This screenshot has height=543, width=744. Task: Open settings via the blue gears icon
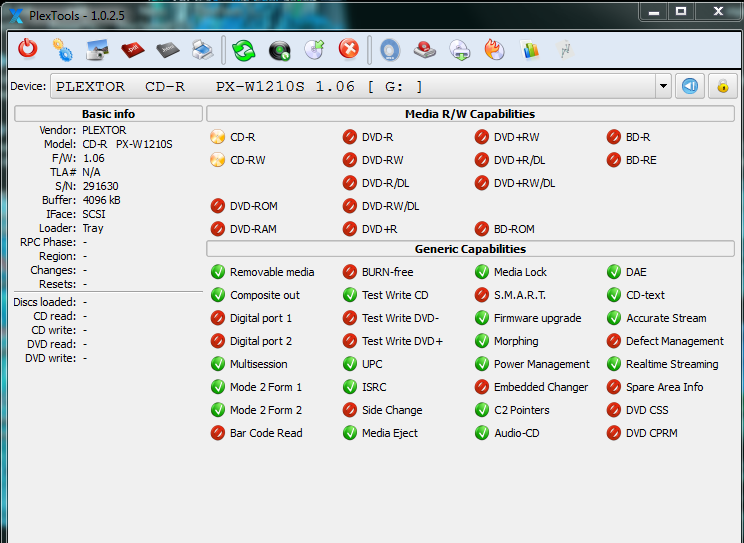tap(62, 49)
